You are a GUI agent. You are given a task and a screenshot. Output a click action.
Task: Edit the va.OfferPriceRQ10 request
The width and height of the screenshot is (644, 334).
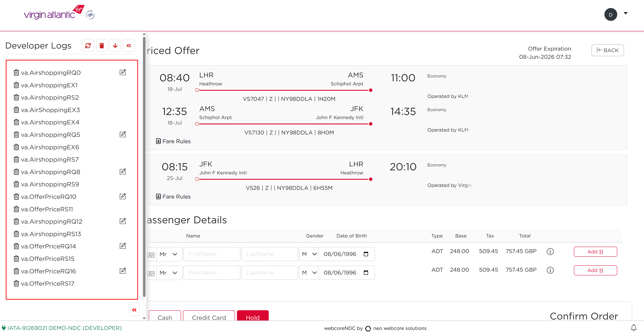point(123,196)
